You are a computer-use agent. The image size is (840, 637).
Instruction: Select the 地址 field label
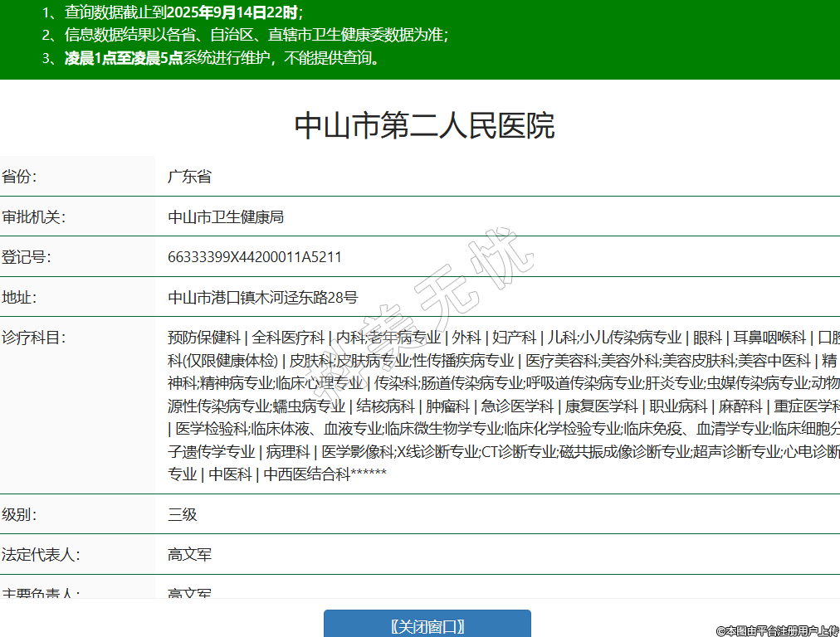19,297
